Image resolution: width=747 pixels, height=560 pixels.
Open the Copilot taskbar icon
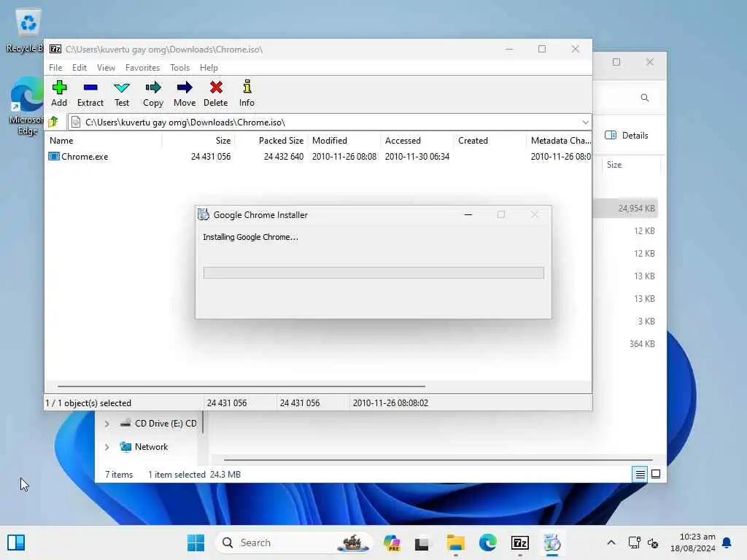[392, 542]
